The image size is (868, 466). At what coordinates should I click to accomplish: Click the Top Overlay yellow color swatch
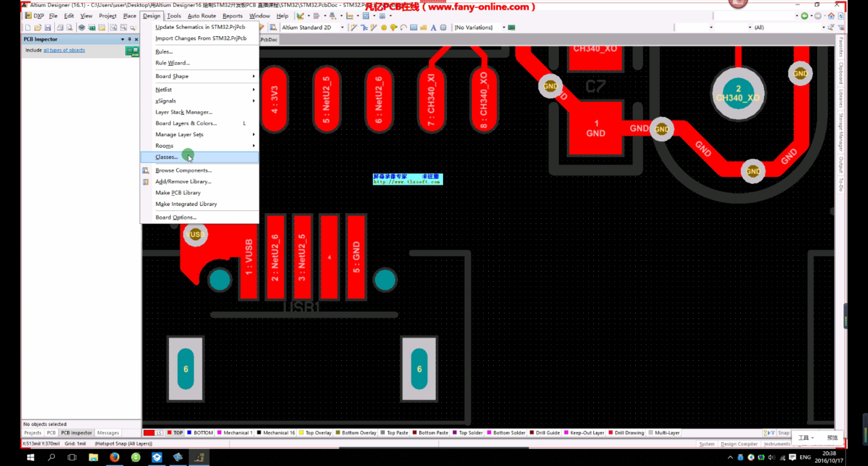point(301,433)
